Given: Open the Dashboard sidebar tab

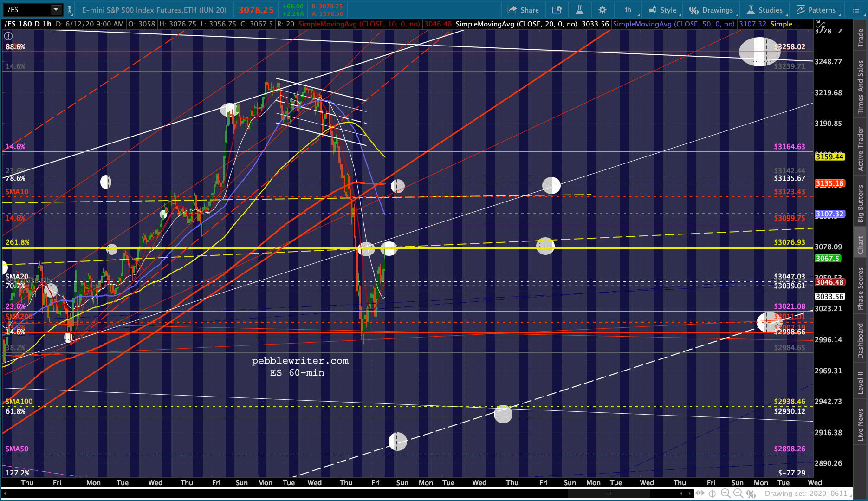Looking at the screenshot, I should pos(861,341).
